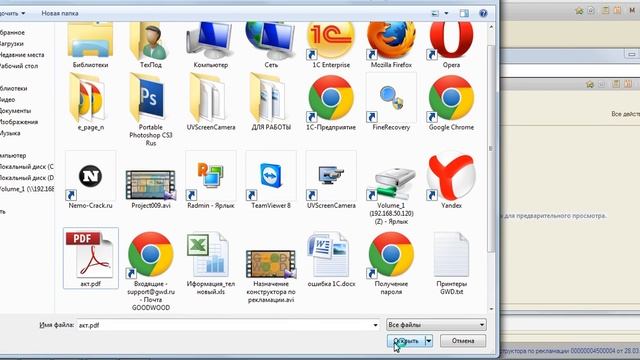Select the Сеть network icon
Image resolution: width=640 pixels, height=360 pixels.
click(x=271, y=41)
